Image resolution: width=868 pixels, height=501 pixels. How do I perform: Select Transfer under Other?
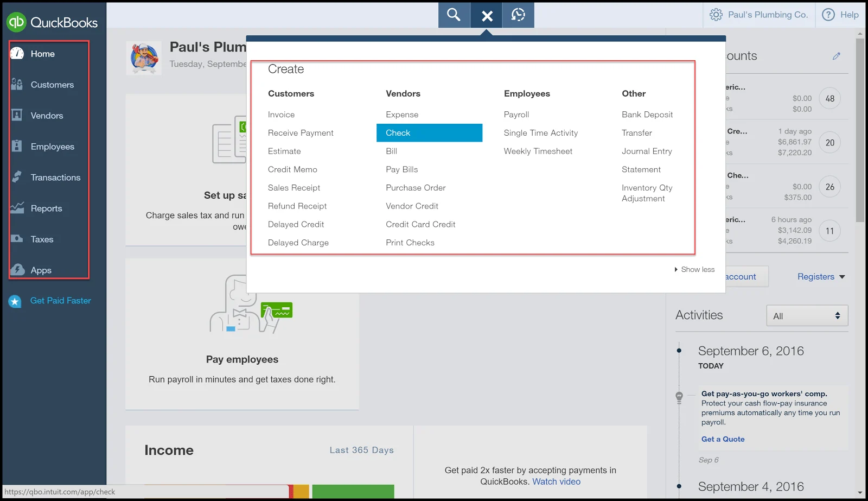coord(637,133)
